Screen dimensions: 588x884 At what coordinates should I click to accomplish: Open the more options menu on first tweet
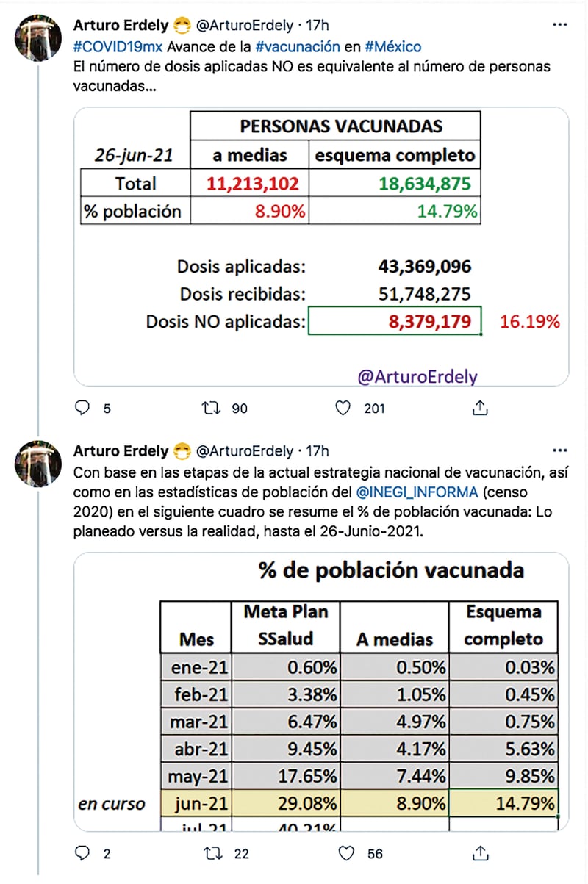pyautogui.click(x=560, y=26)
